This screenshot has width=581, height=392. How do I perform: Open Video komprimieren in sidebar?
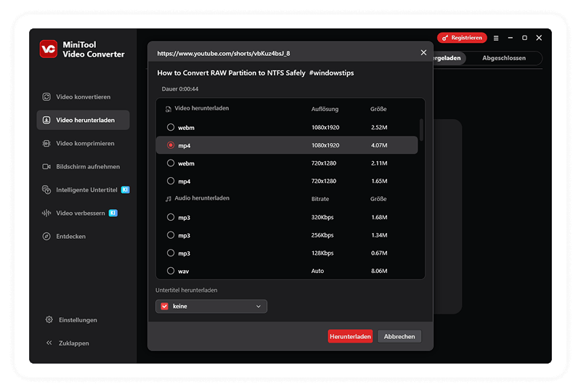point(83,144)
